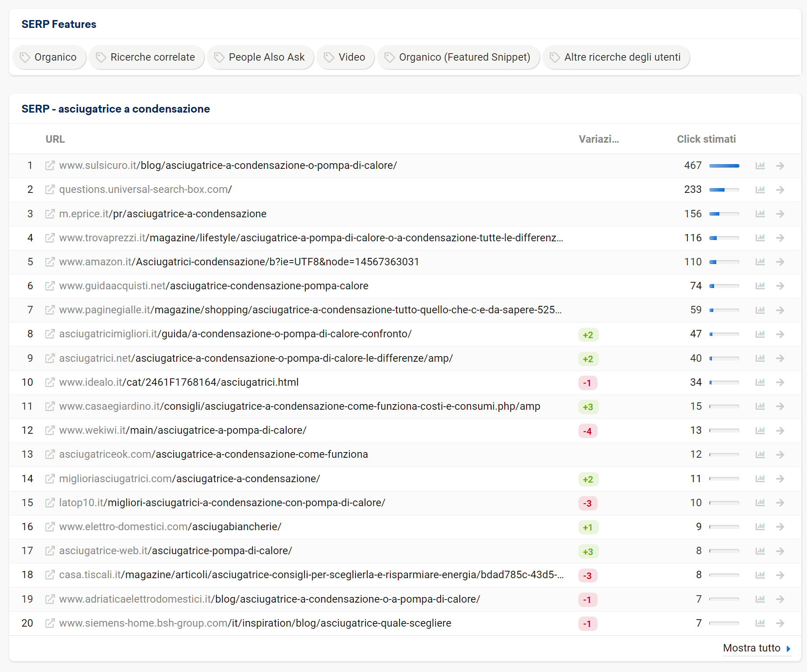Open the paginegialle.it magazine URL
Screen dimensions: 807x672
(310, 310)
